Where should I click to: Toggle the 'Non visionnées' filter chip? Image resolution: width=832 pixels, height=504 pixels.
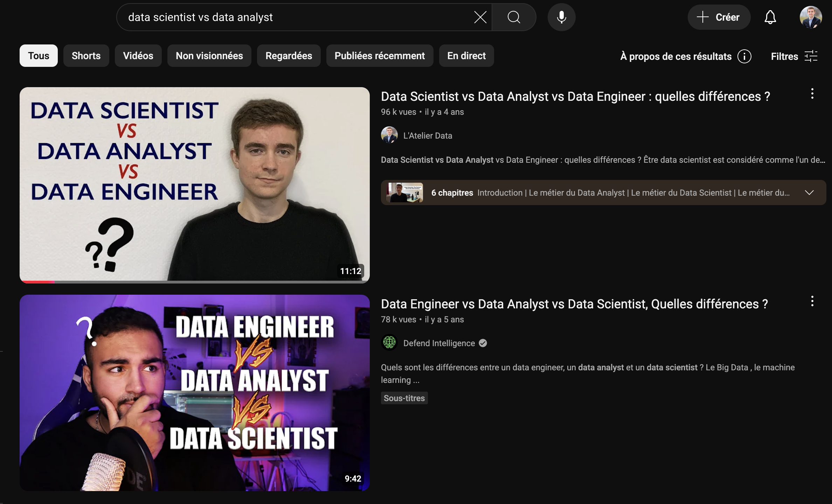click(x=209, y=56)
